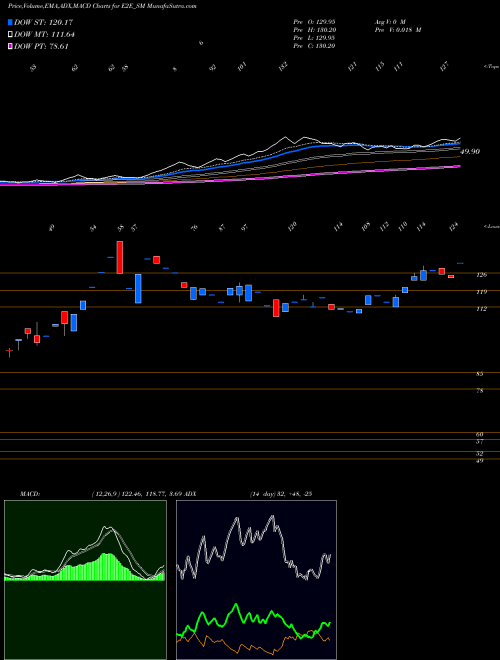Viewport: 500px width, 660px height.
Task: Click the 'Pre O: 129.95' value
Action: 314,21
